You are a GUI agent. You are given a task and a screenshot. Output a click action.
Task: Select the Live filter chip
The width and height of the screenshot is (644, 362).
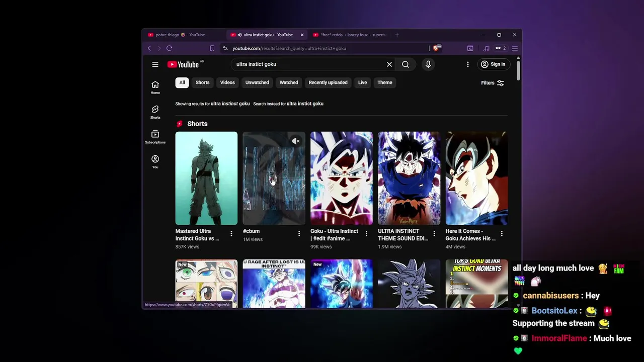(362, 82)
